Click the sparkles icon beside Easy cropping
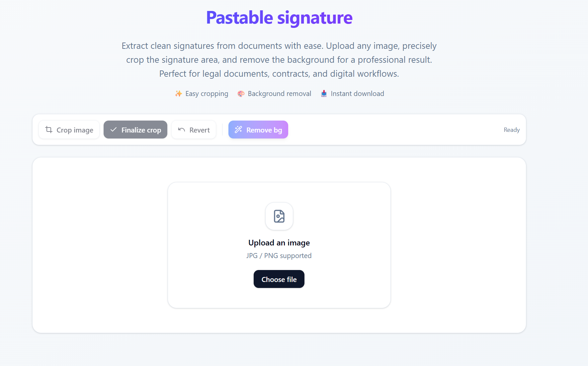588x366 pixels. pyautogui.click(x=178, y=94)
